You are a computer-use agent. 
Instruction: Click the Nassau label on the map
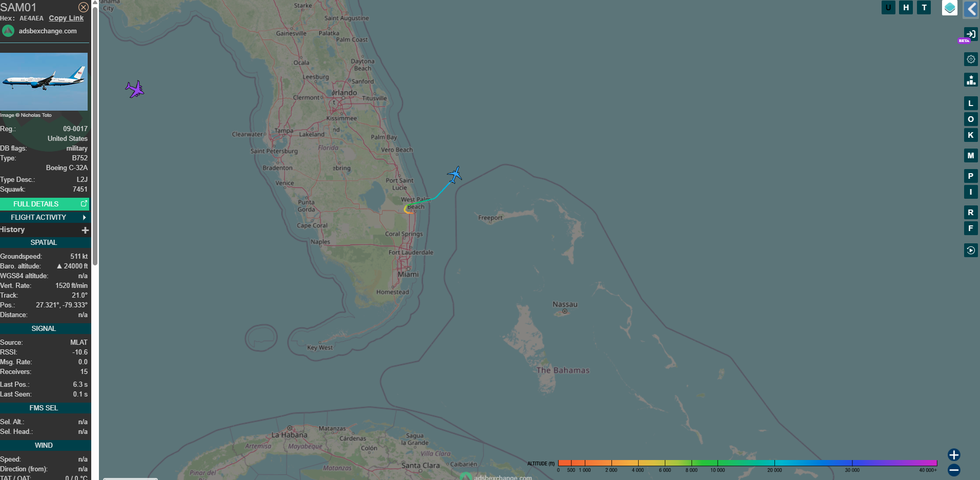click(565, 304)
